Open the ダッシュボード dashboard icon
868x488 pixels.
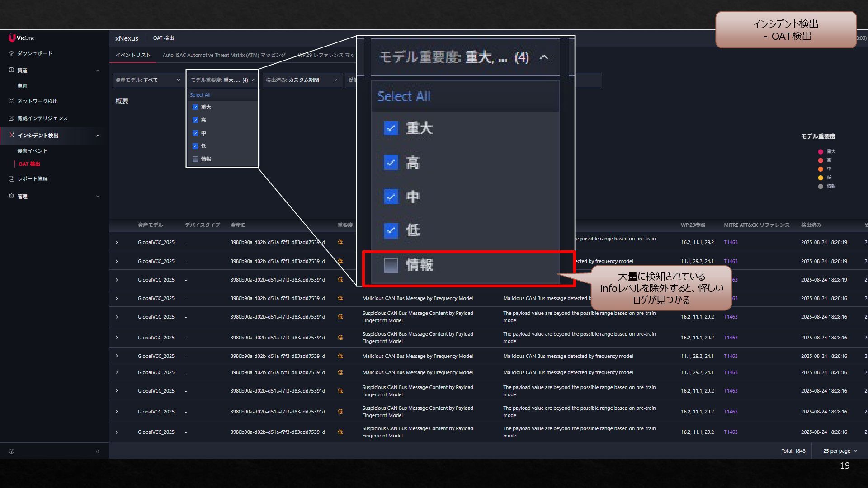12,53
